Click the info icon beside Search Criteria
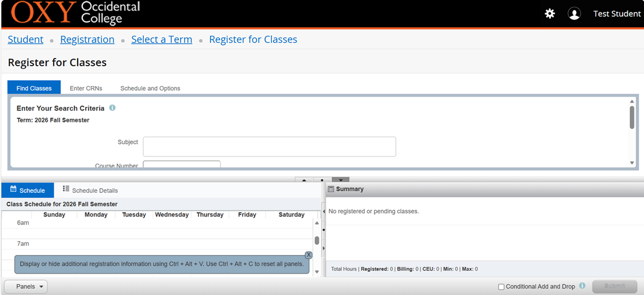This screenshot has height=295, width=644. [112, 108]
